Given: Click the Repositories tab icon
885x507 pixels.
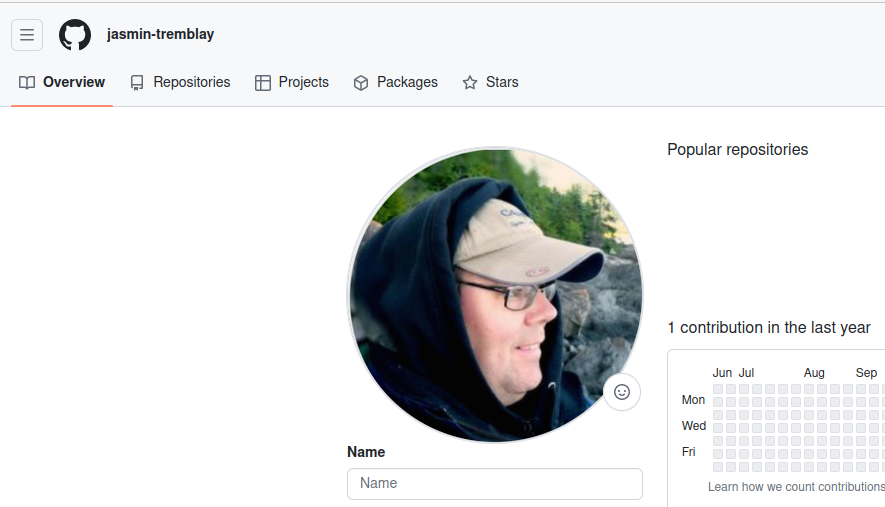Looking at the screenshot, I should click(x=137, y=83).
